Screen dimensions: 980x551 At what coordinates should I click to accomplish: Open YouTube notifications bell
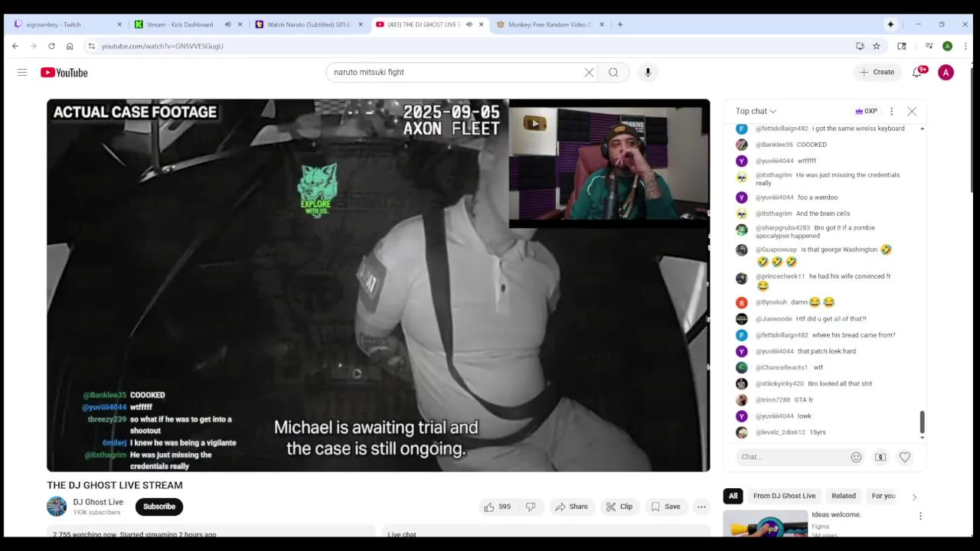pyautogui.click(x=917, y=72)
